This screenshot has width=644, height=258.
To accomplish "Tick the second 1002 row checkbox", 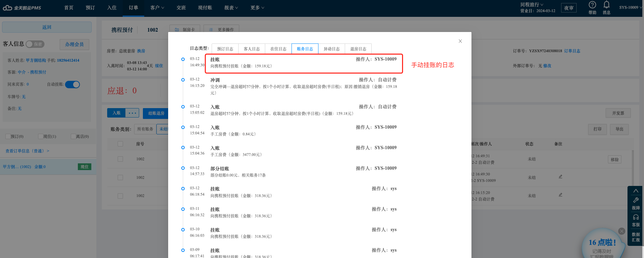I will (x=120, y=178).
